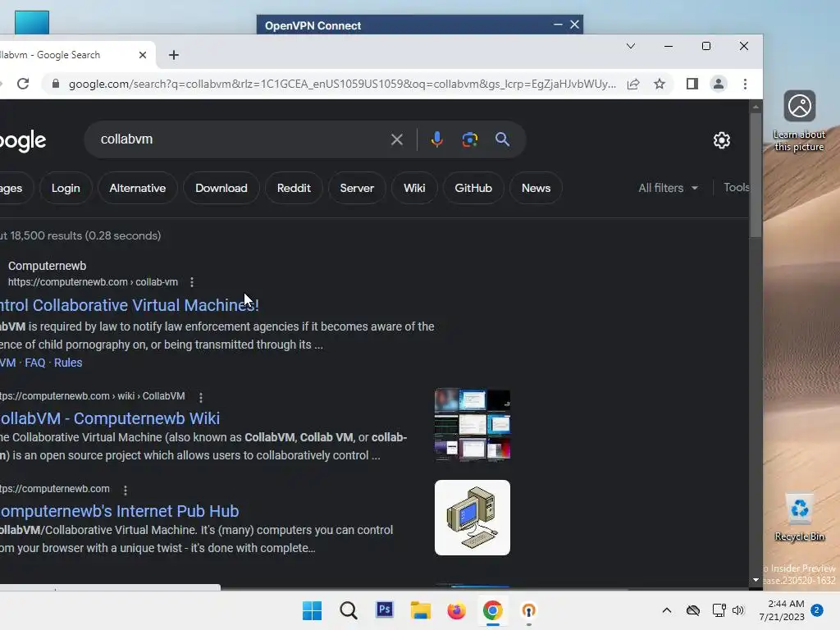Open the volume tray icon
The height and width of the screenshot is (630, 840).
tap(738, 610)
